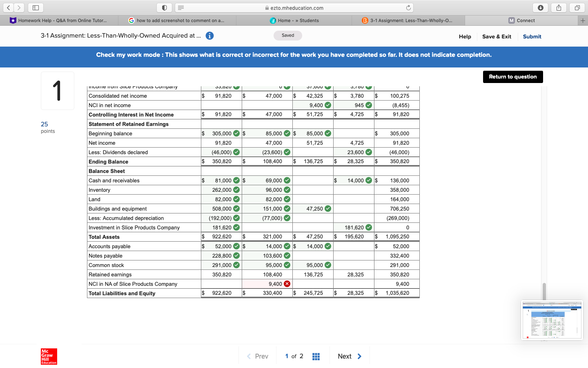Click the red X on NCI in NA row
Viewport: 588px width, 368px height.
287,284
